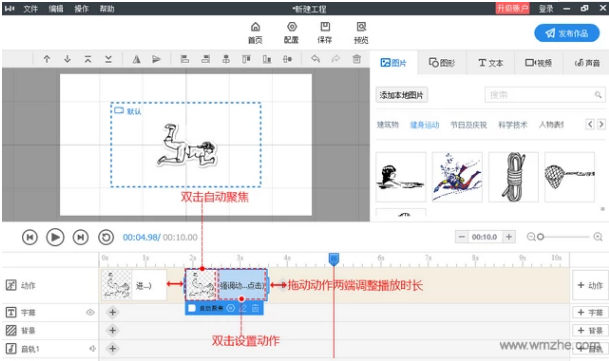Show previous categories with left chevron
This screenshot has height=361, width=609.
coord(590,124)
